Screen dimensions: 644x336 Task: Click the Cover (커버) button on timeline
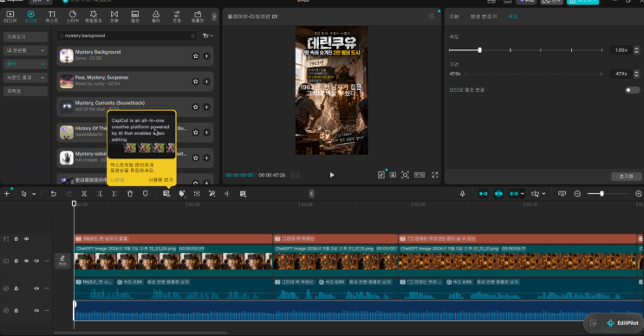[62, 261]
